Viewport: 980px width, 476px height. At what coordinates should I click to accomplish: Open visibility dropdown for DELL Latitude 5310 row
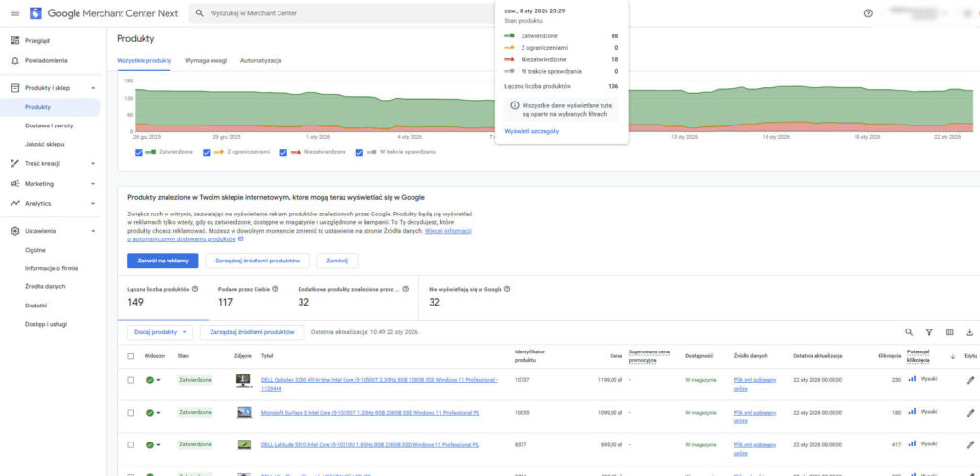pyautogui.click(x=159, y=445)
